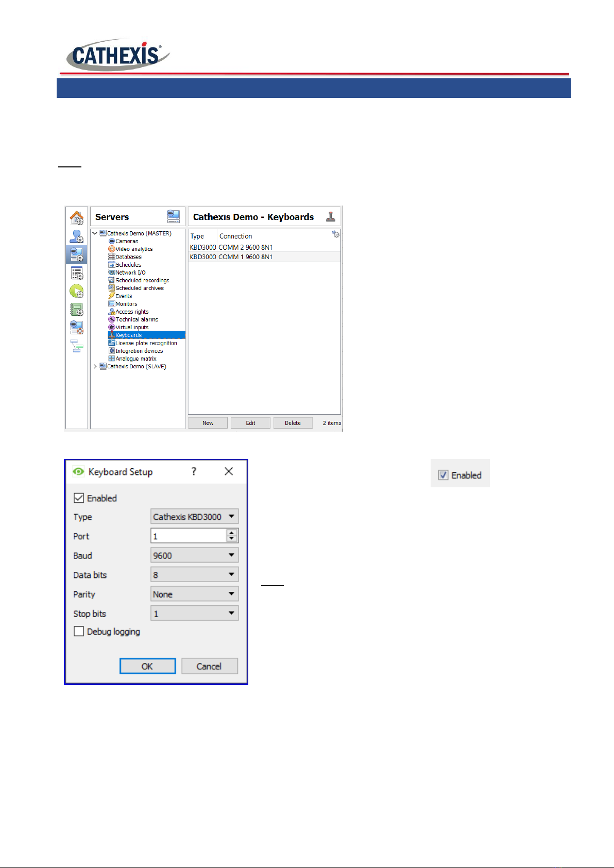614x868 pixels.
Task: Click the standalone Enabled checkbox beside the dialog
Action: point(443,475)
